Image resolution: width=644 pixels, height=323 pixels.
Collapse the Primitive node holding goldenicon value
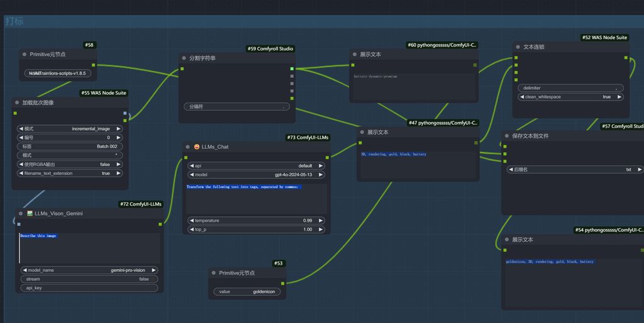click(x=213, y=273)
